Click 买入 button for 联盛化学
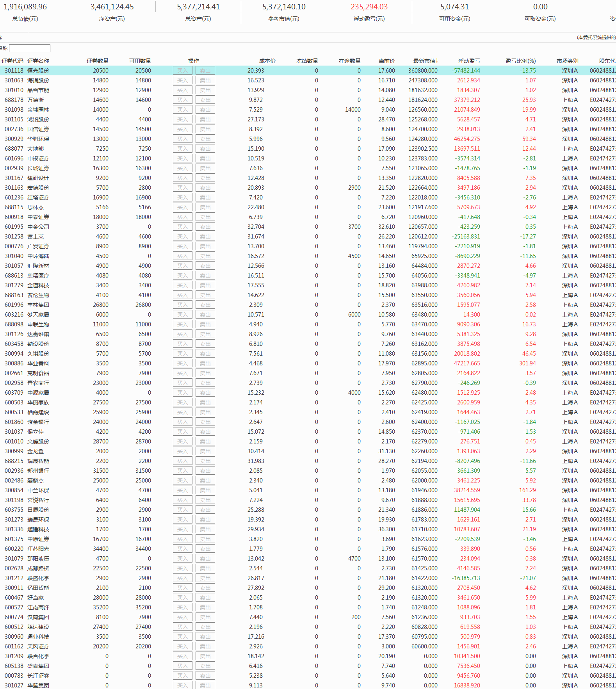This screenshot has width=616, height=689. (183, 578)
